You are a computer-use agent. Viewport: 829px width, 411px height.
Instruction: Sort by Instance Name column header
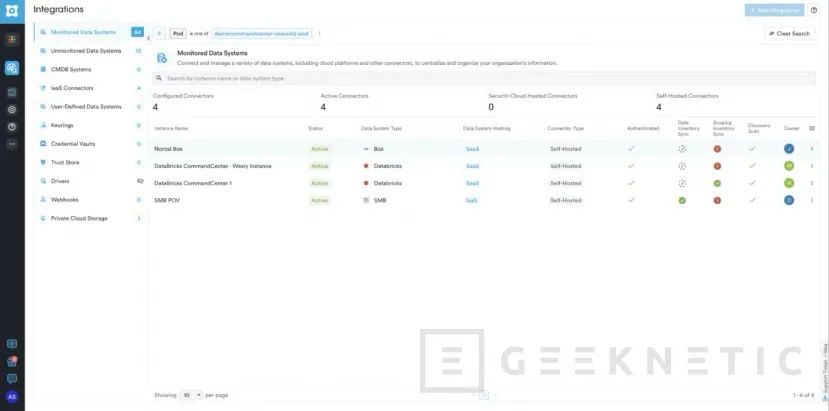click(x=171, y=129)
